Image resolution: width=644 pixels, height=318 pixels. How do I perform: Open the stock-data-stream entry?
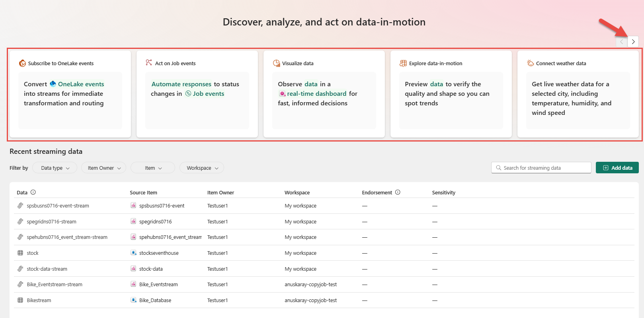(47, 269)
